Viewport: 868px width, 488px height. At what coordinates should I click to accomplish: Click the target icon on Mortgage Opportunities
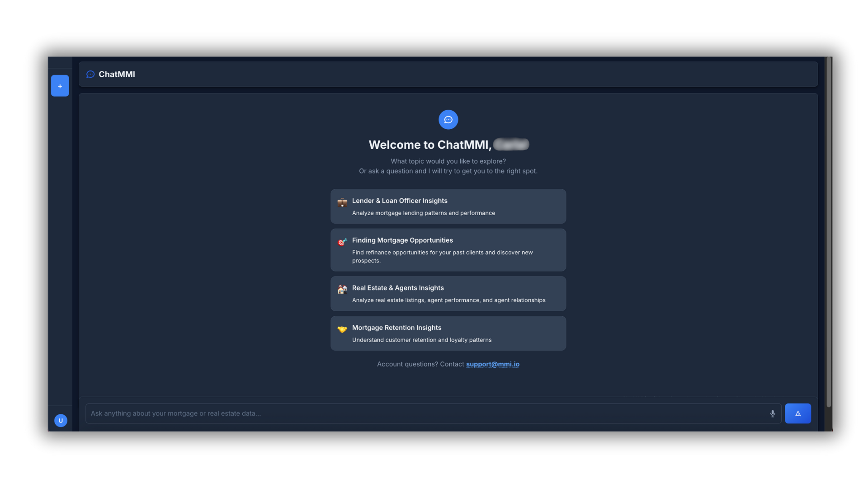342,242
